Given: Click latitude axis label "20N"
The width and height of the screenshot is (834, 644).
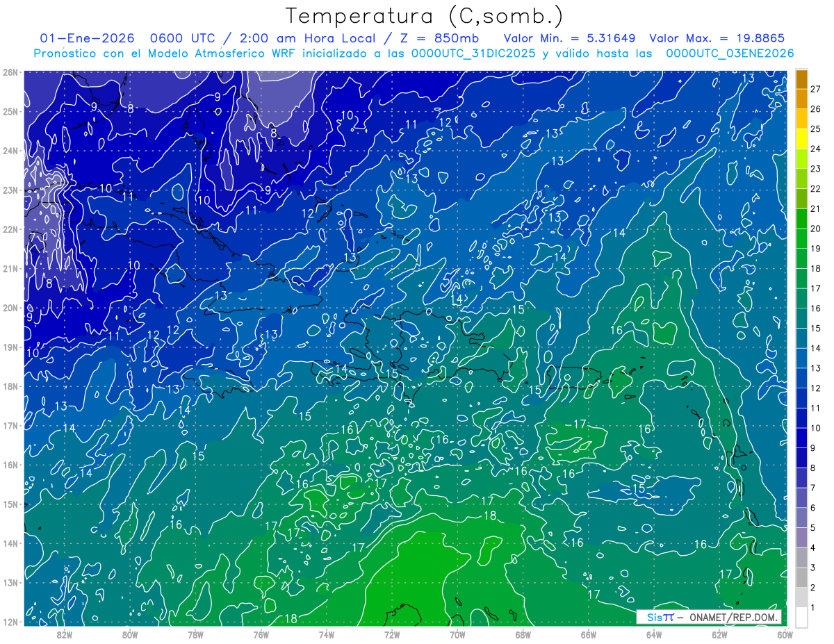Looking at the screenshot, I should (10, 308).
